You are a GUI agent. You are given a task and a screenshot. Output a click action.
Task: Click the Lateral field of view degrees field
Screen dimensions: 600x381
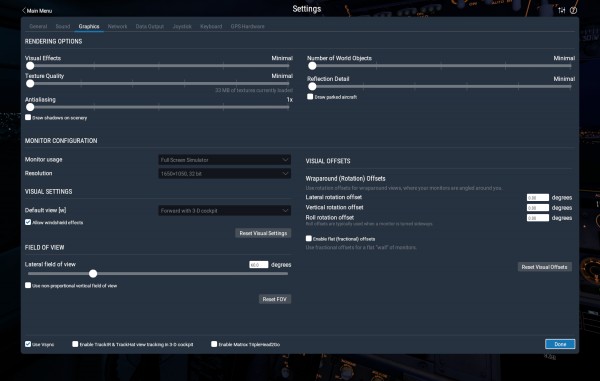[x=259, y=265]
